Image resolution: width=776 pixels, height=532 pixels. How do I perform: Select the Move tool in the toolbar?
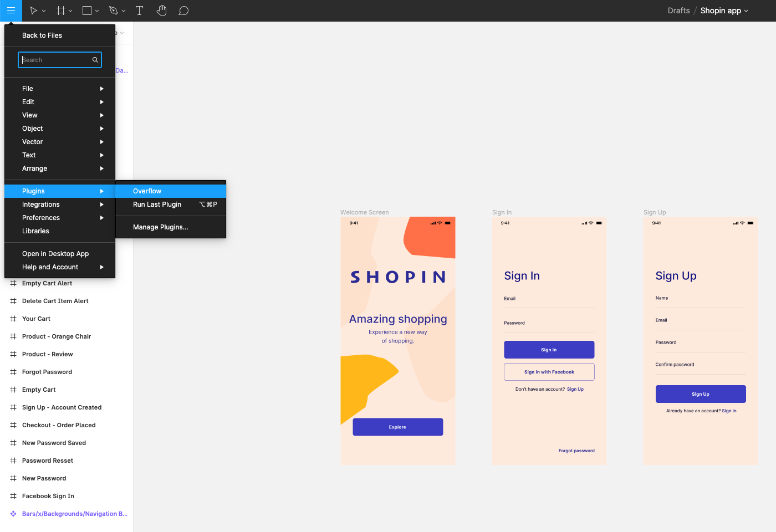(x=33, y=10)
